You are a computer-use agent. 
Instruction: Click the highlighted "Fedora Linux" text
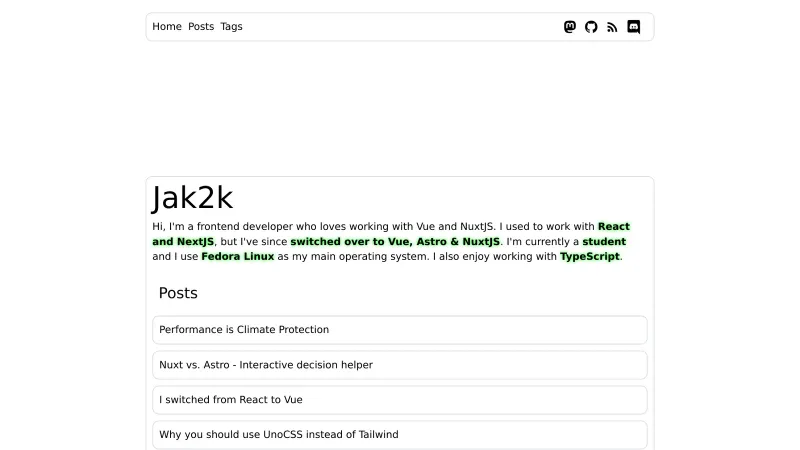click(237, 256)
